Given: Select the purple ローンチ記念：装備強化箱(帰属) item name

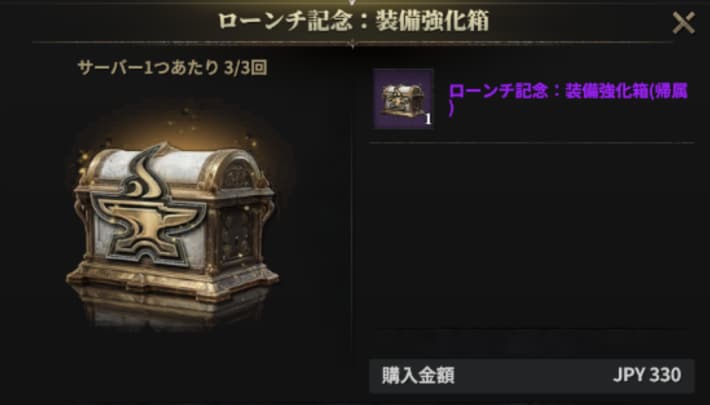Looking at the screenshot, I should tap(568, 100).
